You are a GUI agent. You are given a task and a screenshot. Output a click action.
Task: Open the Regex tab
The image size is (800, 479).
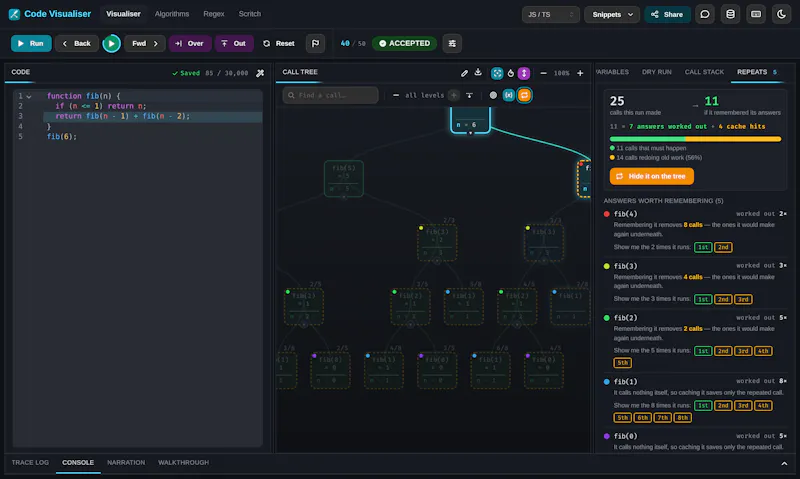click(x=214, y=14)
